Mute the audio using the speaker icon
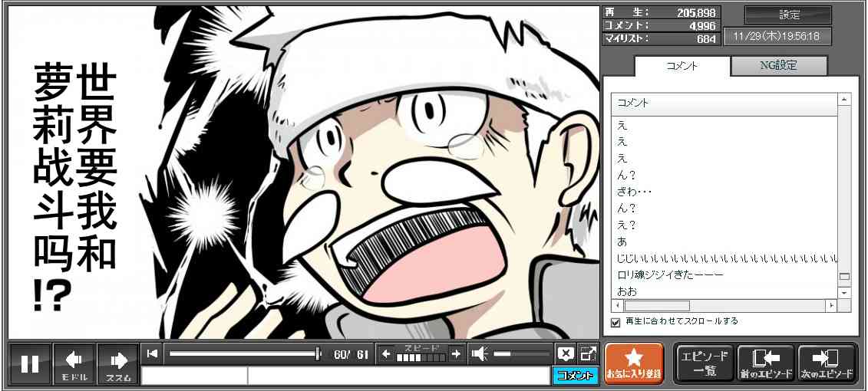Image resolution: width=868 pixels, height=391 pixels. coord(480,353)
